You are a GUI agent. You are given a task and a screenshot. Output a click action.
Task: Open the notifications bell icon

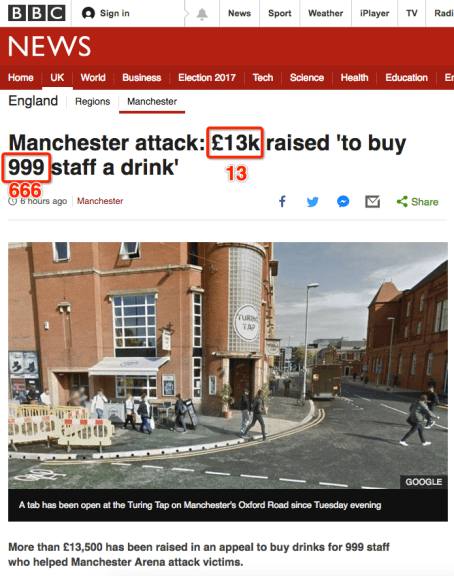[202, 14]
